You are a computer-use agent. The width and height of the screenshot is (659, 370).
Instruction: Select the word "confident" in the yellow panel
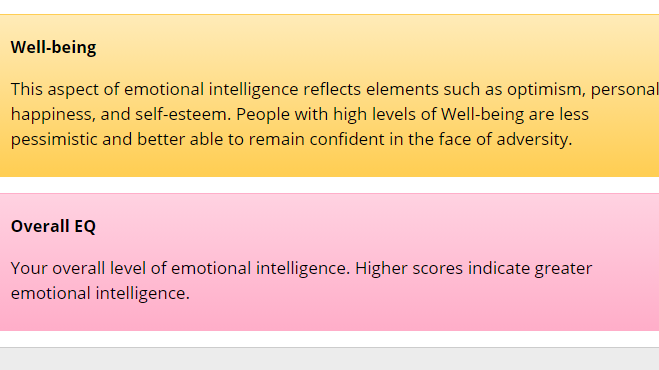(x=347, y=139)
